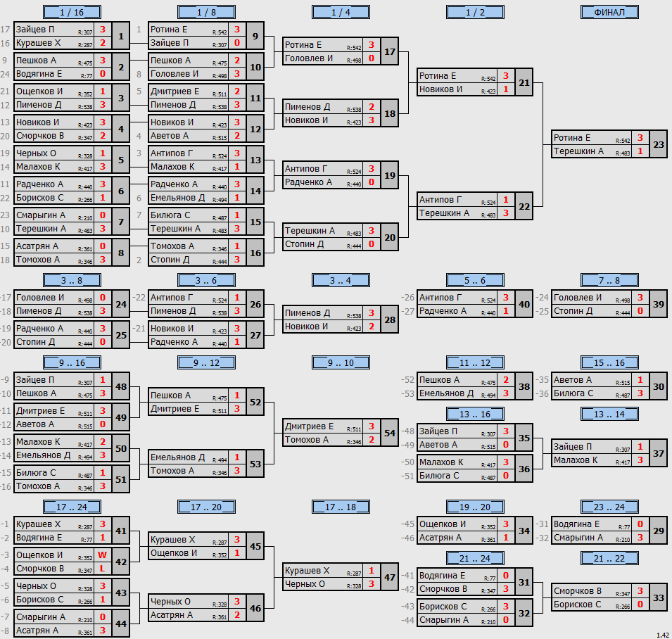Select the '3 .. 4' placement header

click(341, 280)
